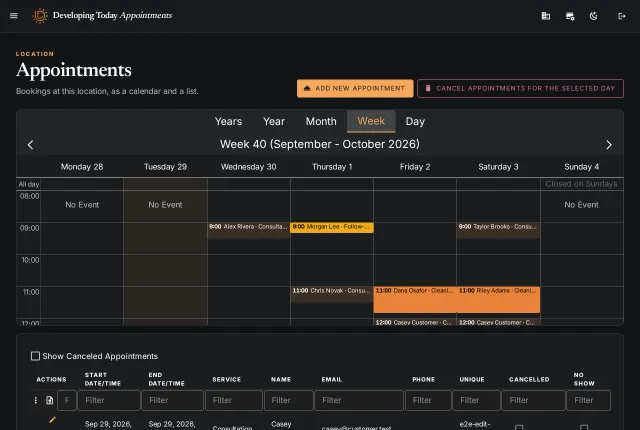Click the logout icon in header
This screenshot has width=640, height=430.
point(621,16)
